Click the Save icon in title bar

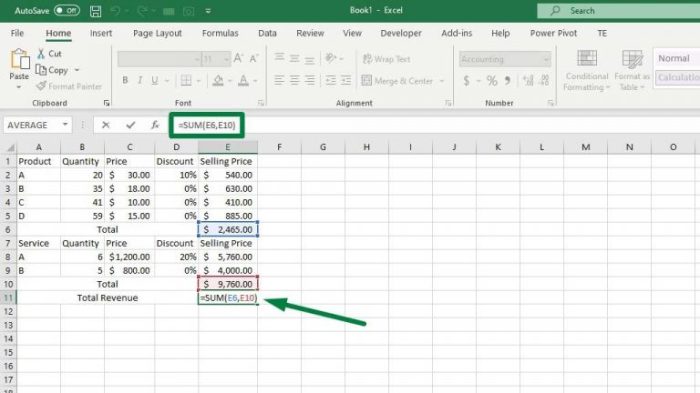[x=96, y=11]
